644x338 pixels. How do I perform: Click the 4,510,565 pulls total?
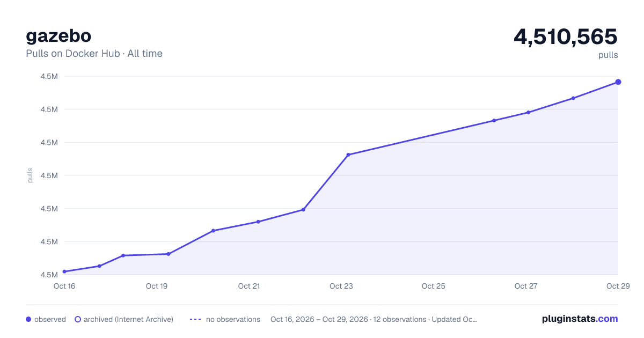tap(566, 37)
